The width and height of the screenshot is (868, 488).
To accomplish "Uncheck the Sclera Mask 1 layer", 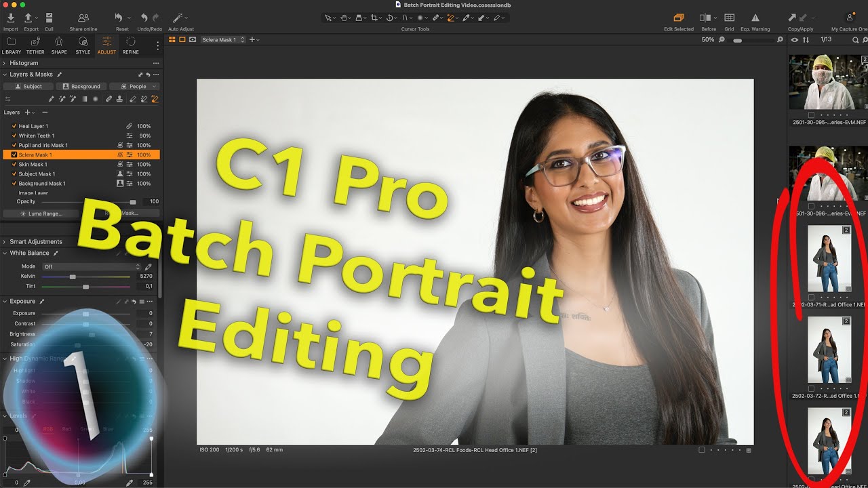I will point(14,155).
